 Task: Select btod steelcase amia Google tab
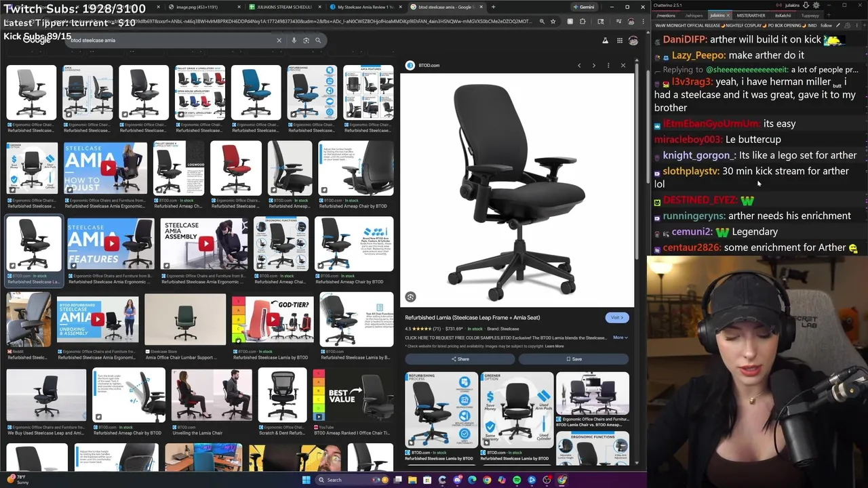point(447,7)
